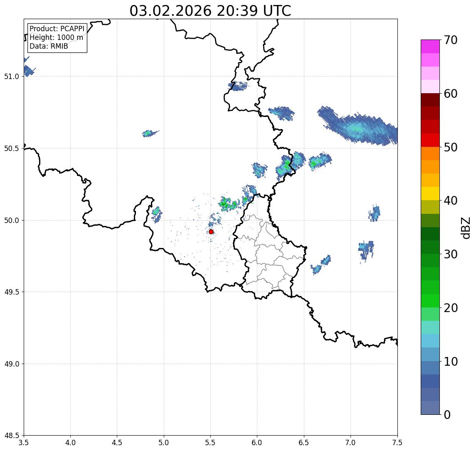Click the latitude label 50.5

click(x=12, y=149)
